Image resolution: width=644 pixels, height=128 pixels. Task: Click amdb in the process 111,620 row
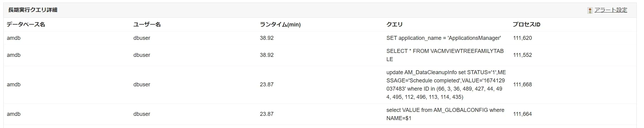(14, 38)
